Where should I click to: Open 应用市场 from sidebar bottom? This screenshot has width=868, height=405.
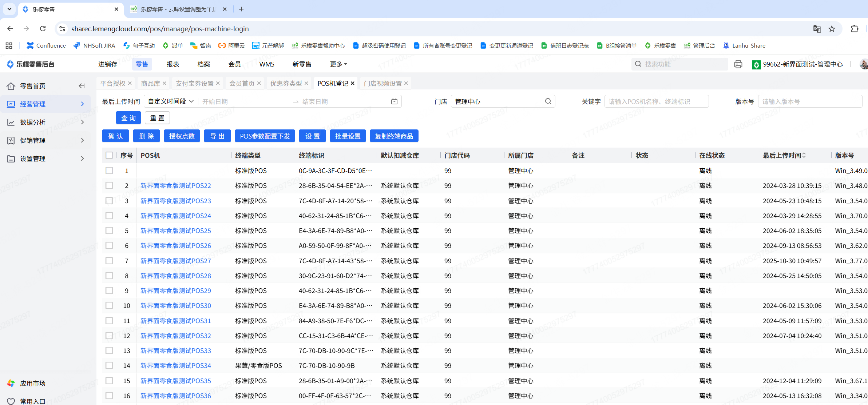point(32,383)
